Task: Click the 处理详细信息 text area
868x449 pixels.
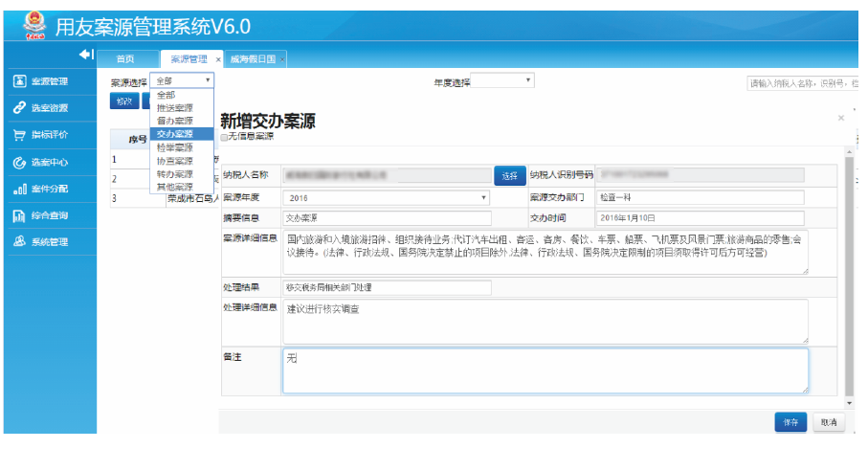Action: [545, 322]
